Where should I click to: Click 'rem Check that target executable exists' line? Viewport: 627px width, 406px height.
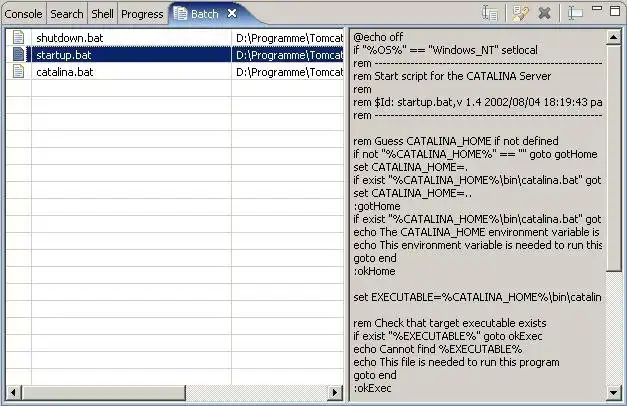(449, 323)
